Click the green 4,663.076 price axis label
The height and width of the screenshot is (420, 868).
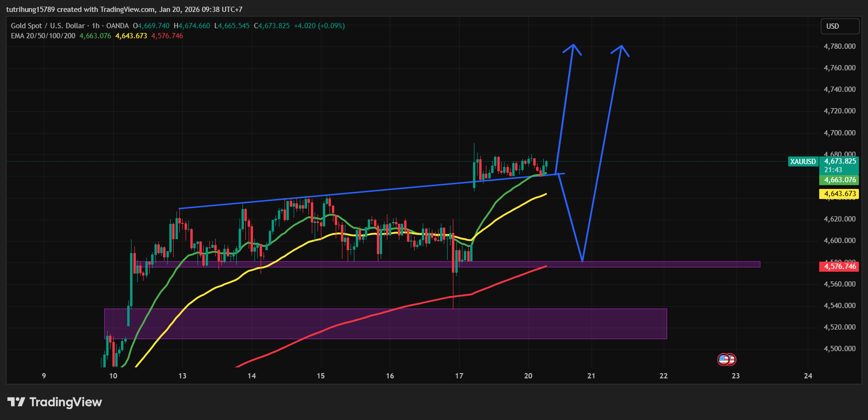coord(839,180)
